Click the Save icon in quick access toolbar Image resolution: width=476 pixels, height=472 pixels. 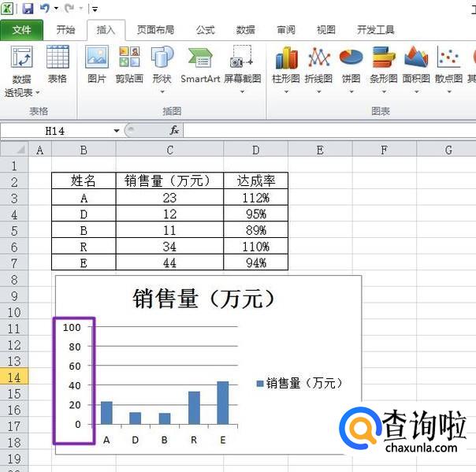pyautogui.click(x=28, y=8)
